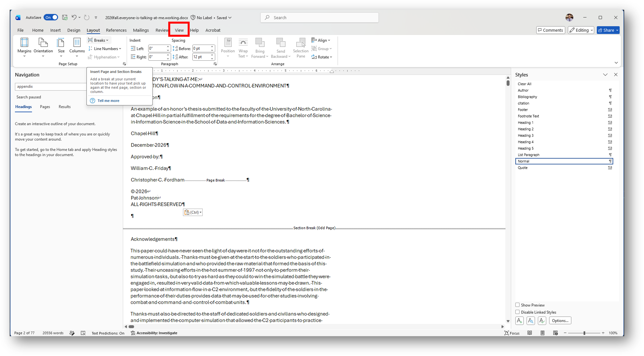Open the user account picture
This screenshot has width=644, height=356.
click(x=569, y=17)
